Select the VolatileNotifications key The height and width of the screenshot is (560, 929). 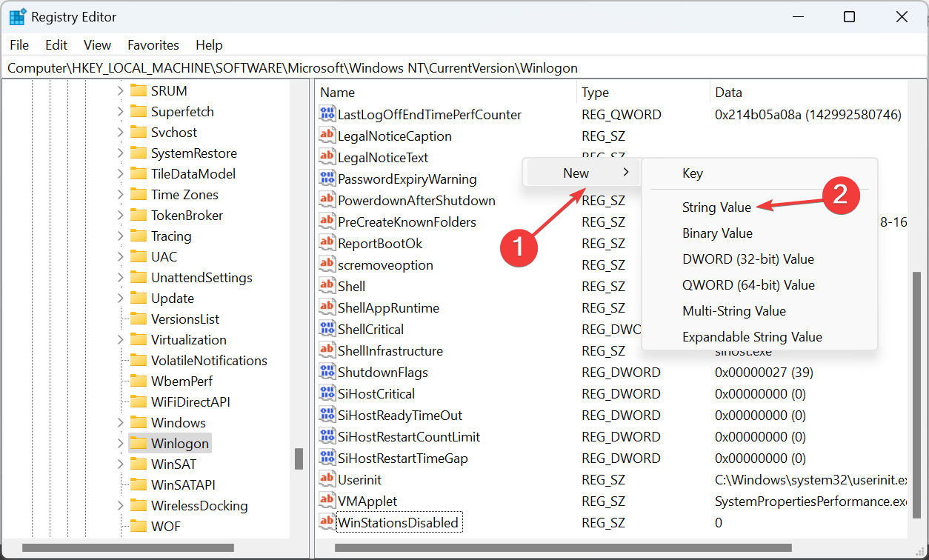(209, 360)
